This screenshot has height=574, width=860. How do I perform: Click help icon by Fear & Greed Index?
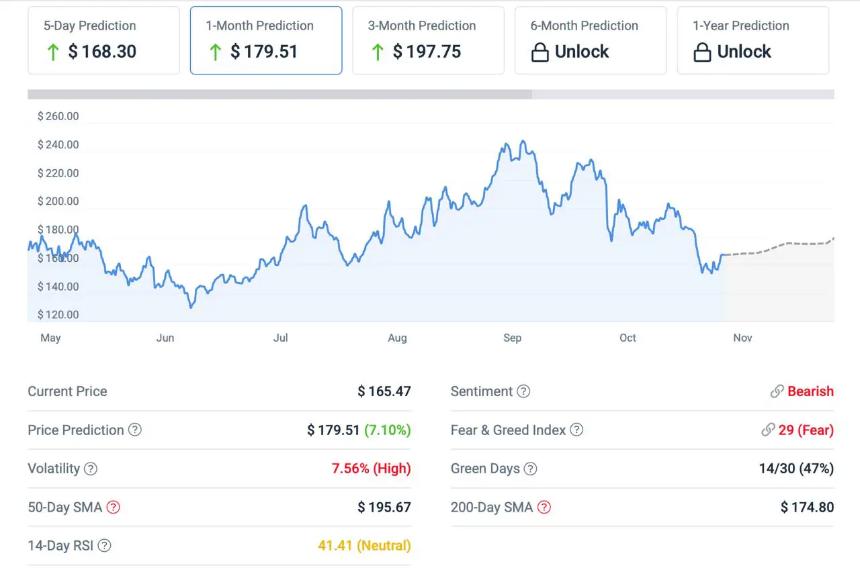click(576, 430)
